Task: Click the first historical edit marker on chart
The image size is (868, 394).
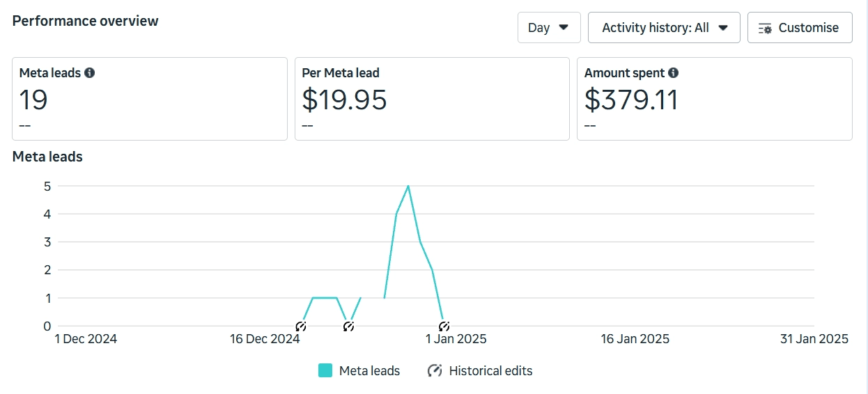Action: (x=301, y=326)
